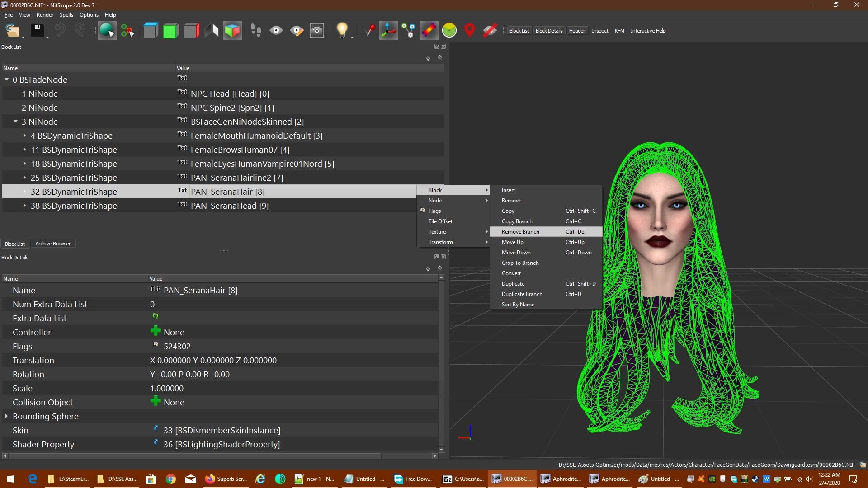
Task: Follow the Shader Property link arrow icon
Action: pos(156,442)
